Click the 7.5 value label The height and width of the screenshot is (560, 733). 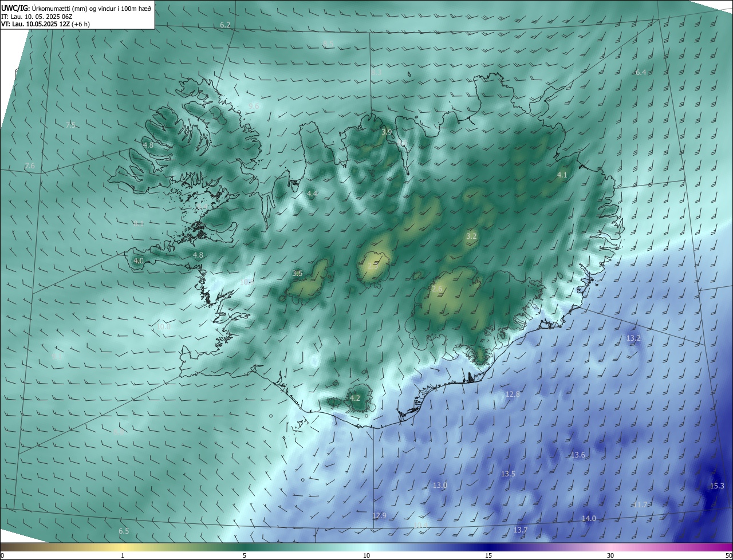click(70, 125)
